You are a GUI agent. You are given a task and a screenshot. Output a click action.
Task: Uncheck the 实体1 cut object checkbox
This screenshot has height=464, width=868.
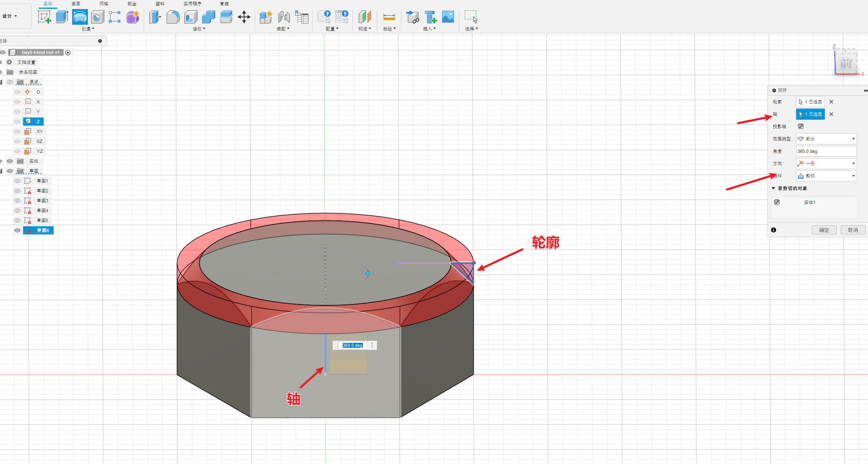pyautogui.click(x=777, y=202)
